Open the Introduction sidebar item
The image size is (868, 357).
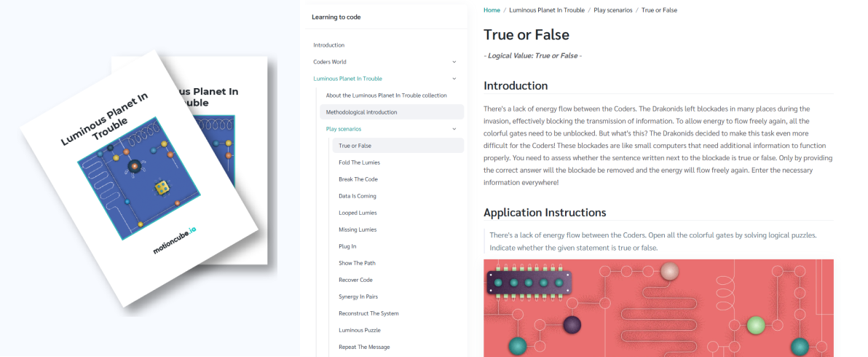[329, 45]
